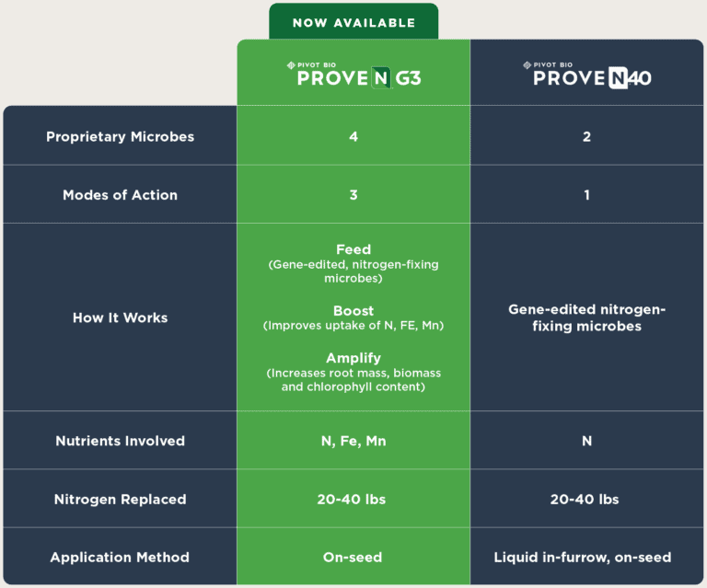Click the PROVEN 40 logo
The height and width of the screenshot is (588, 707).
[586, 75]
